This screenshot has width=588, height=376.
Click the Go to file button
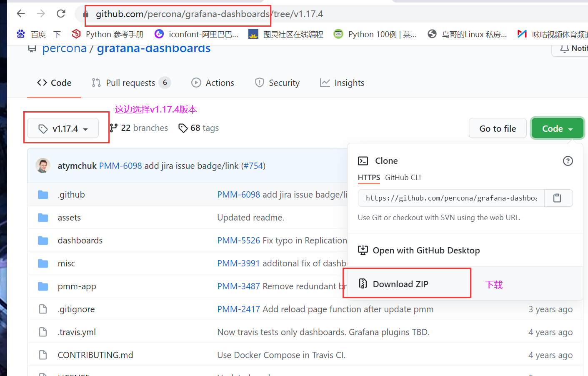point(498,128)
